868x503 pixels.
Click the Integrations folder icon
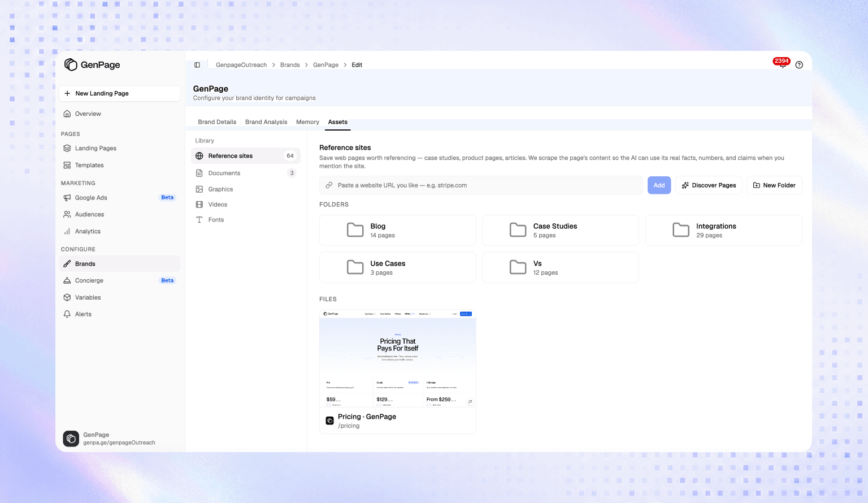pos(681,230)
